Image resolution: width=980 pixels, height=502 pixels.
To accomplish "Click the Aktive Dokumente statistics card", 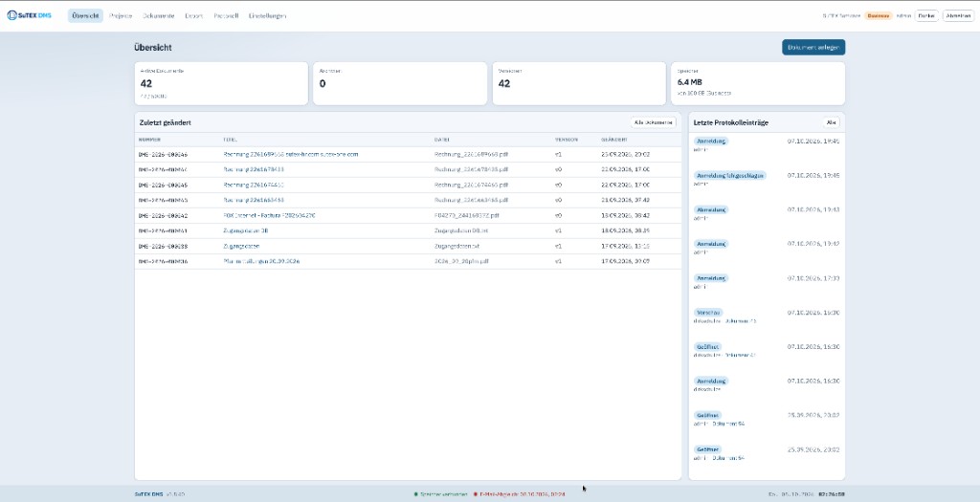I will tap(221, 83).
